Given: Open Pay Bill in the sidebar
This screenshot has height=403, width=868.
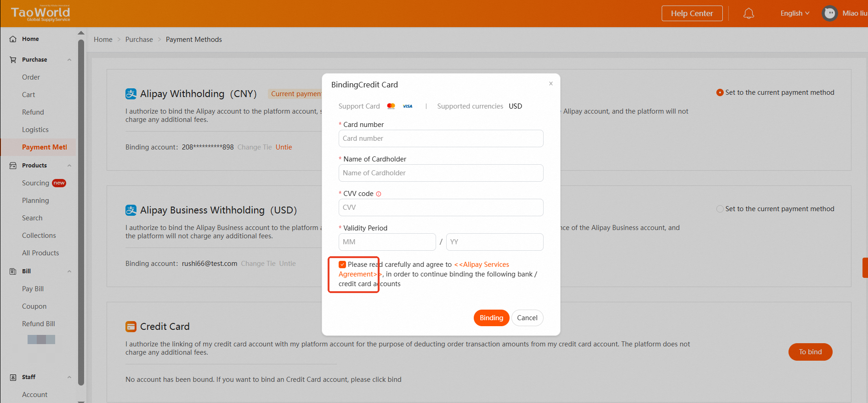Looking at the screenshot, I should (33, 289).
